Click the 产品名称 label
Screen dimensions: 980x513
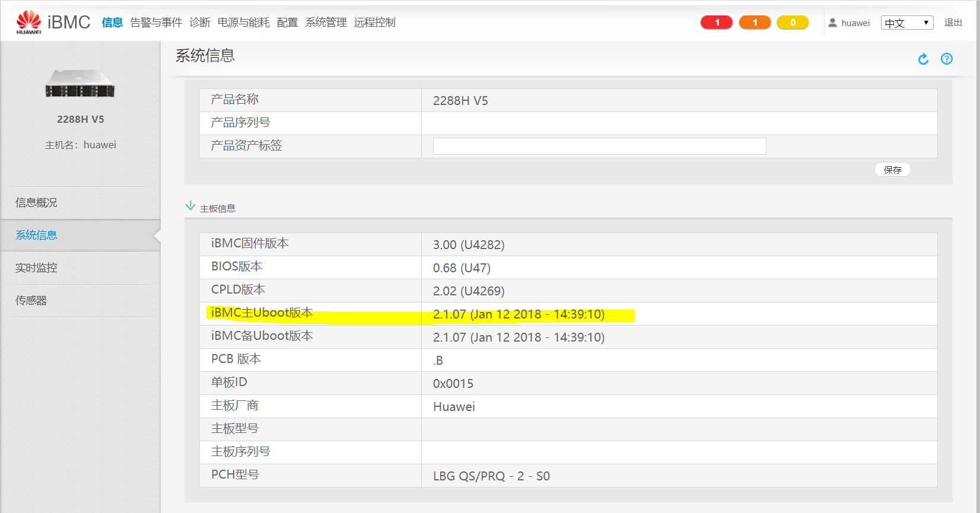point(235,99)
